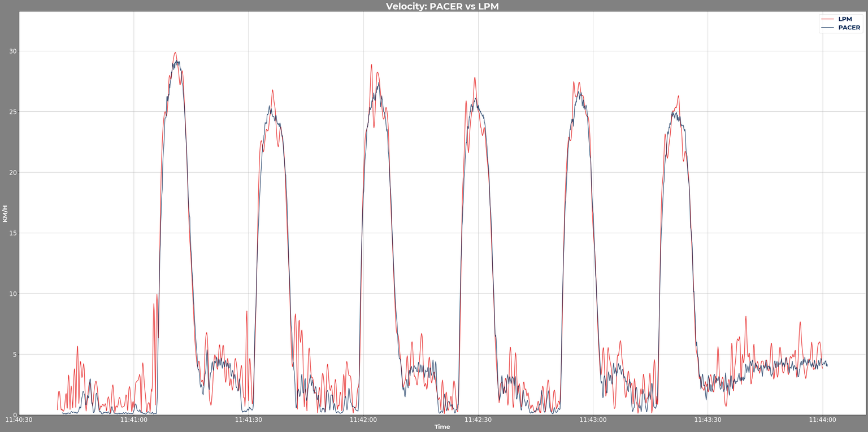This screenshot has height=432, width=868.
Task: Click the 20 value on the y-axis
Action: (x=12, y=173)
